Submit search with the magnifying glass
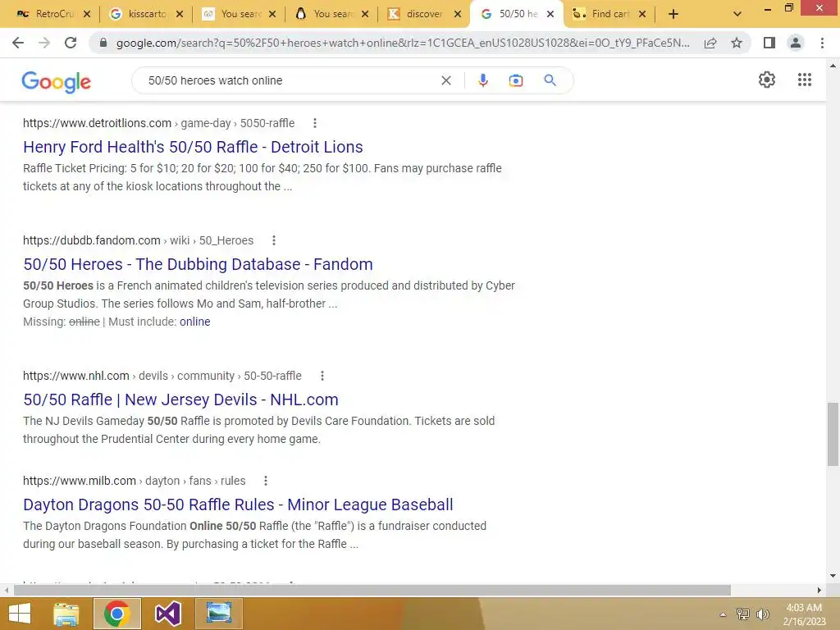840x630 pixels. pos(550,80)
